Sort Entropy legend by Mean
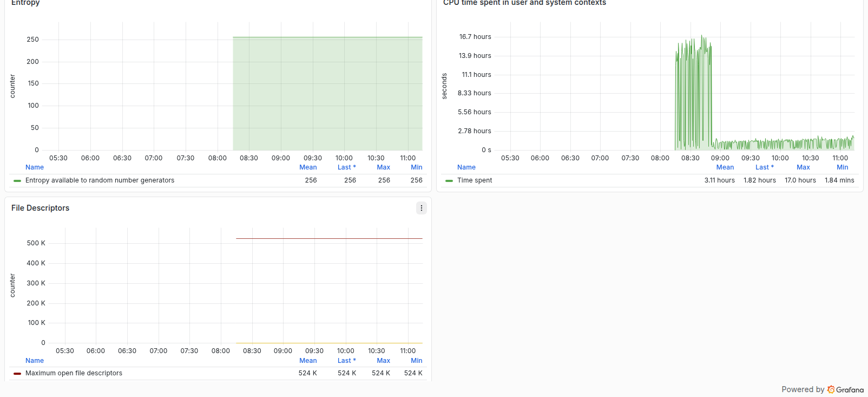Image resolution: width=868 pixels, height=397 pixels. click(x=308, y=167)
